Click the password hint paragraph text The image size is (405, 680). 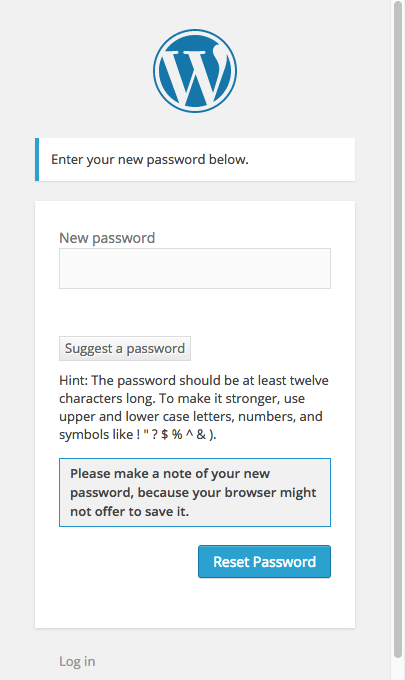point(194,408)
